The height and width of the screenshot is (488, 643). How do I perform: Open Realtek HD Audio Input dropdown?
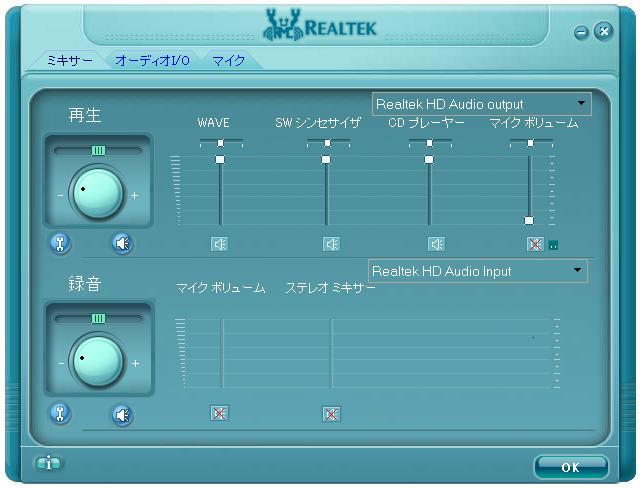(x=478, y=271)
